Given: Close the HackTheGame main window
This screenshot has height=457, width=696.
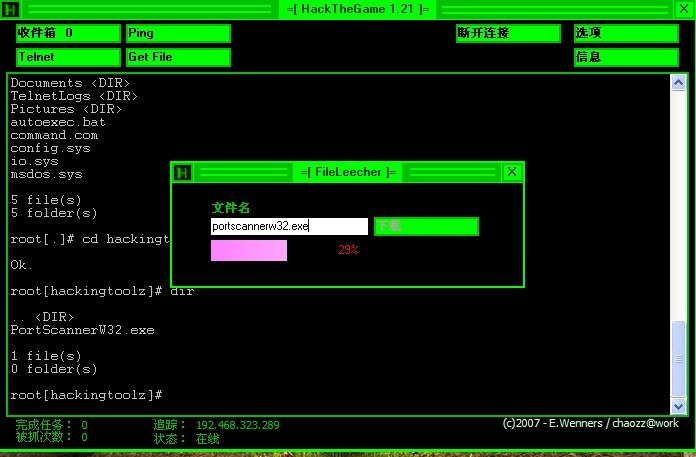Looking at the screenshot, I should pos(684,9).
